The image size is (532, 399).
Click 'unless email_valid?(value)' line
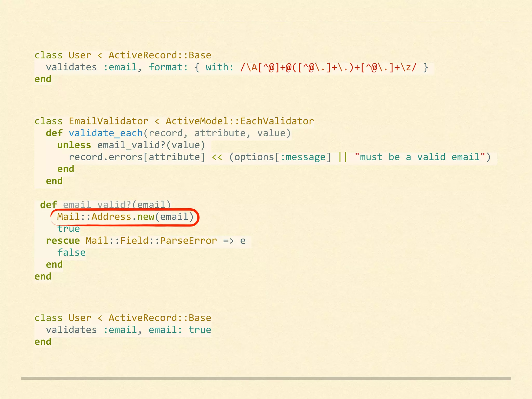click(x=131, y=145)
